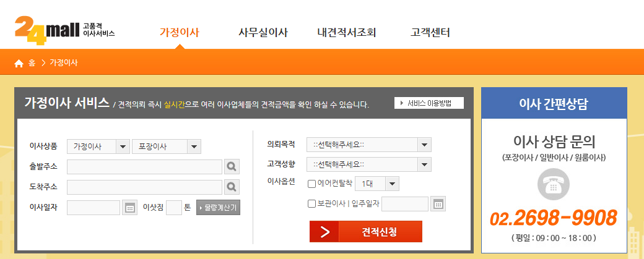Open the 포장이사 type dropdown
Viewport: 644px width, 259px height.
coord(167,146)
